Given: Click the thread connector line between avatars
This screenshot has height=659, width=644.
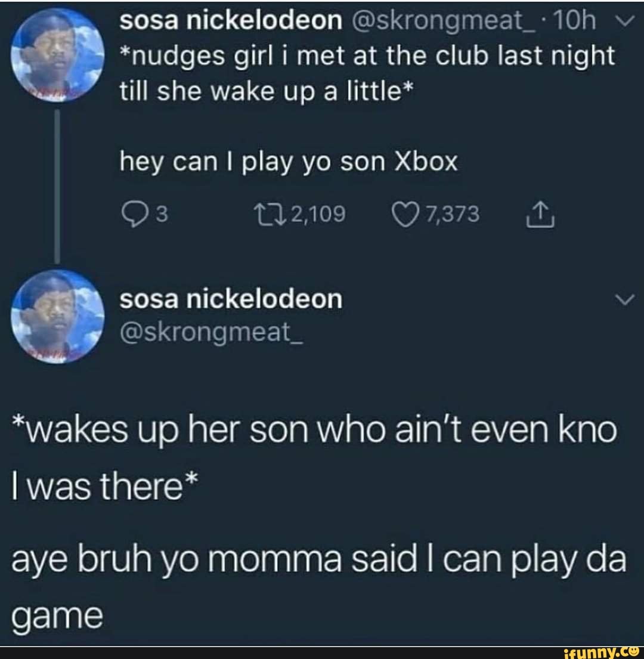Looking at the screenshot, I should click(57, 186).
